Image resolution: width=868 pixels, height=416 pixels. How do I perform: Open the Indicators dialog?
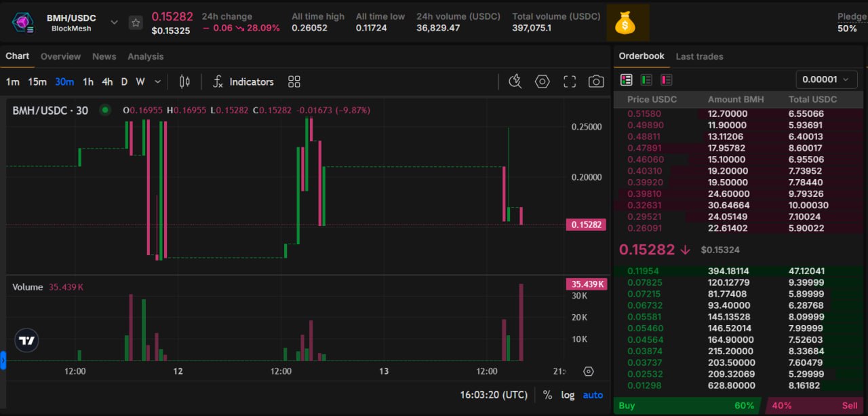243,81
